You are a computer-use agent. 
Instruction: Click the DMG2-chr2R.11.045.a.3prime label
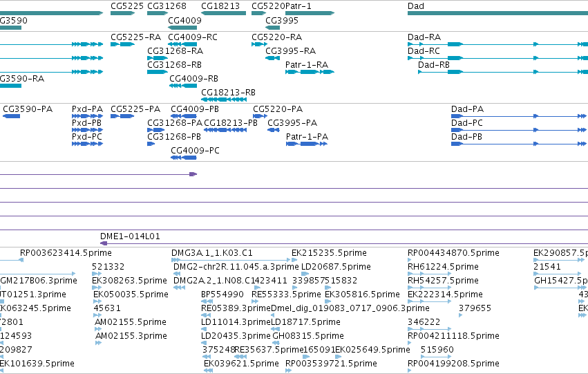click(x=236, y=267)
